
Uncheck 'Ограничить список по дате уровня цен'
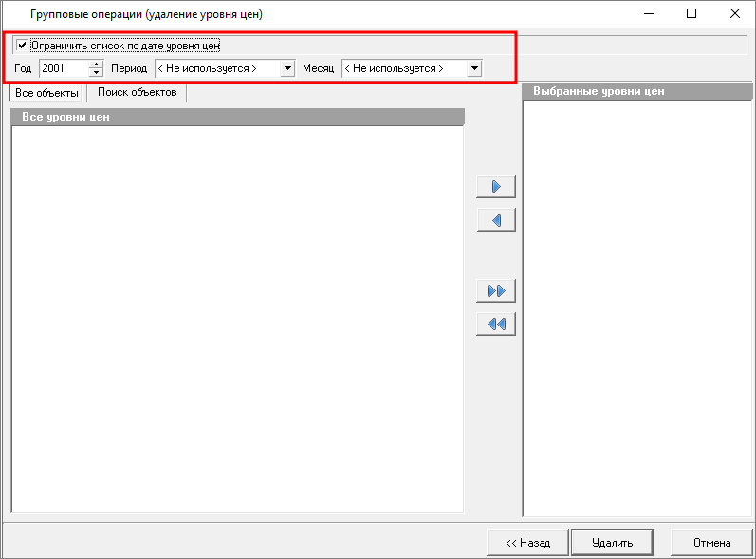[22, 45]
